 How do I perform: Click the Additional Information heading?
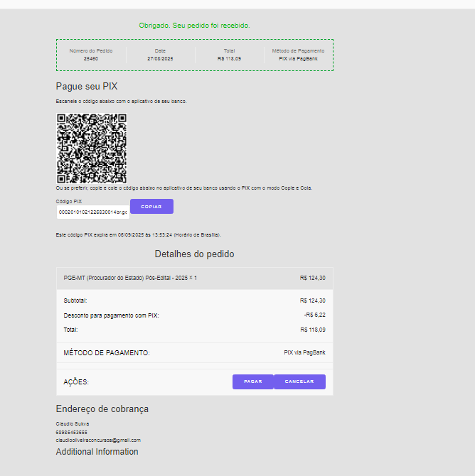[97, 452]
